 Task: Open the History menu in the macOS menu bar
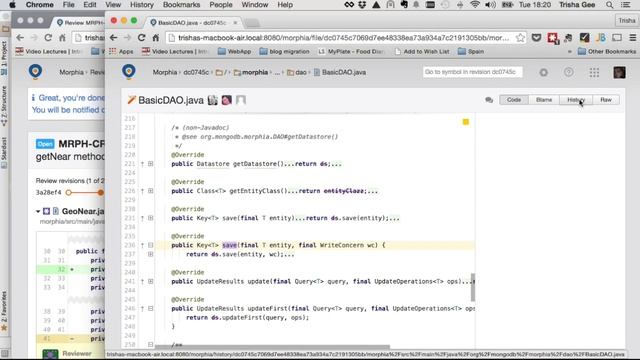[x=142, y=5]
